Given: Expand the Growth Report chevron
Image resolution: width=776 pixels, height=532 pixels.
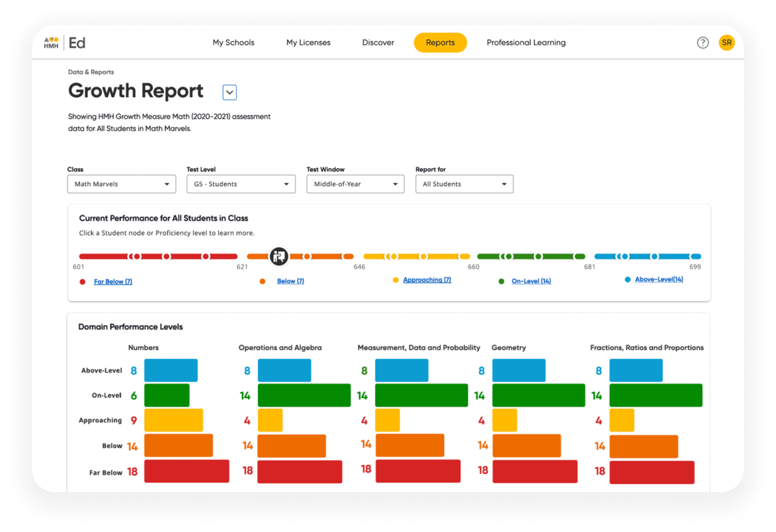Looking at the screenshot, I should (x=229, y=92).
